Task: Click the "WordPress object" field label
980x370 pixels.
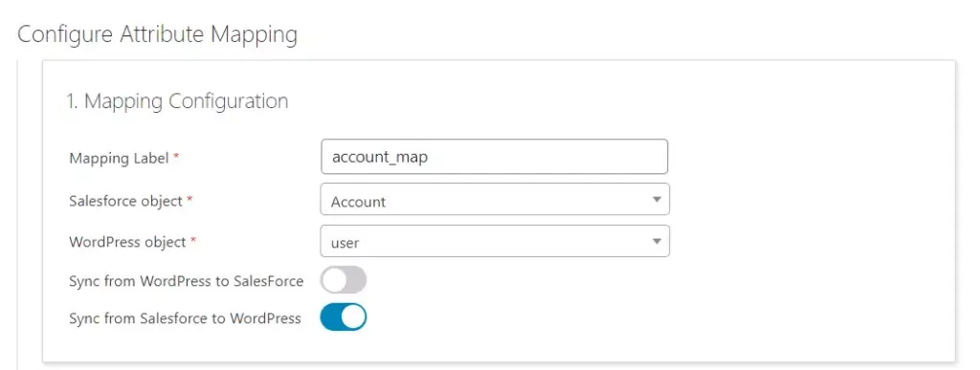Action: click(127, 242)
